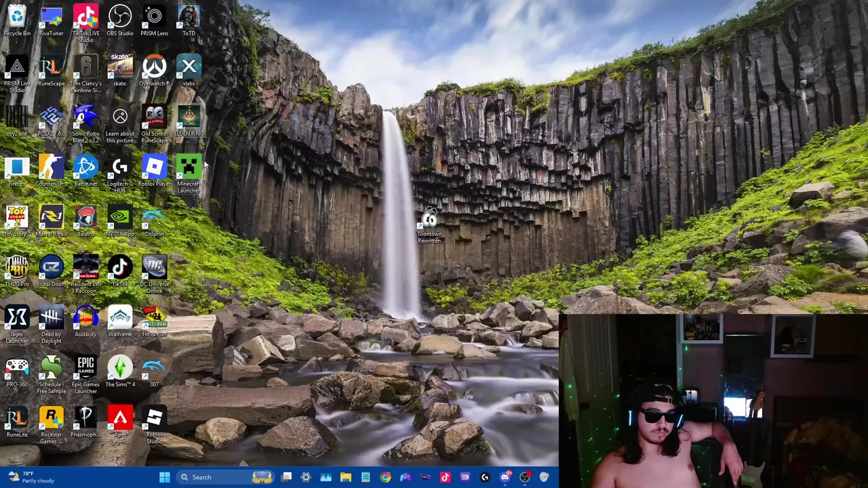Select the Warframe desktop icon
The image size is (868, 488).
[x=120, y=321]
